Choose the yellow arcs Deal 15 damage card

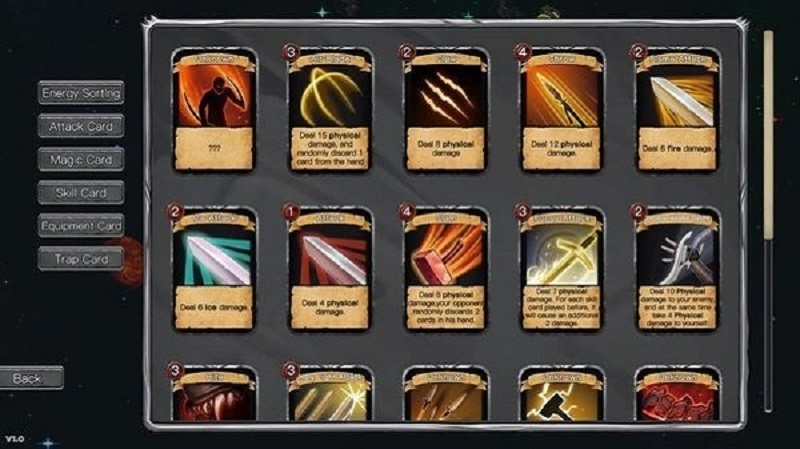(x=330, y=110)
